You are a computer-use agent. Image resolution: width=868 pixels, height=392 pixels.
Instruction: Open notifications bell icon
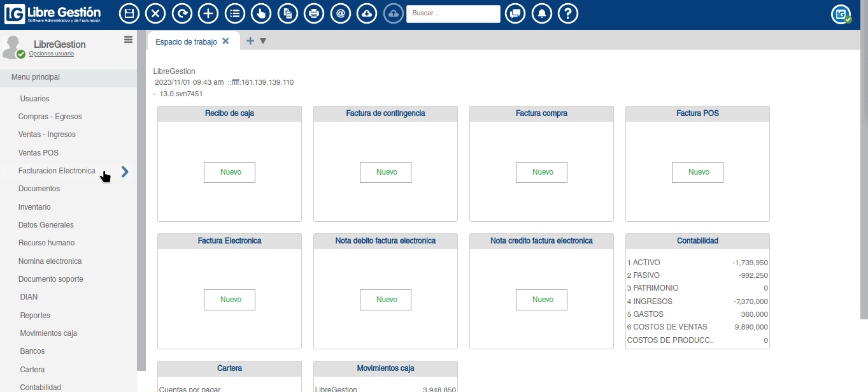click(541, 13)
